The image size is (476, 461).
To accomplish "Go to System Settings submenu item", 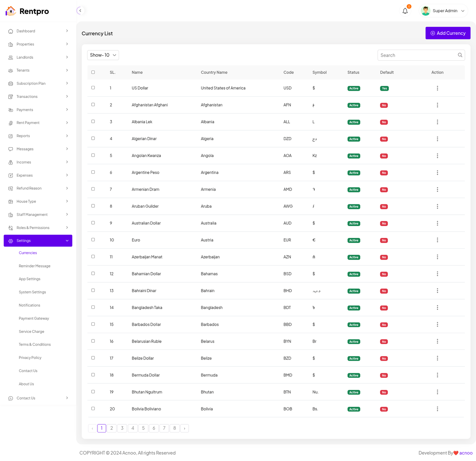I will [32, 292].
